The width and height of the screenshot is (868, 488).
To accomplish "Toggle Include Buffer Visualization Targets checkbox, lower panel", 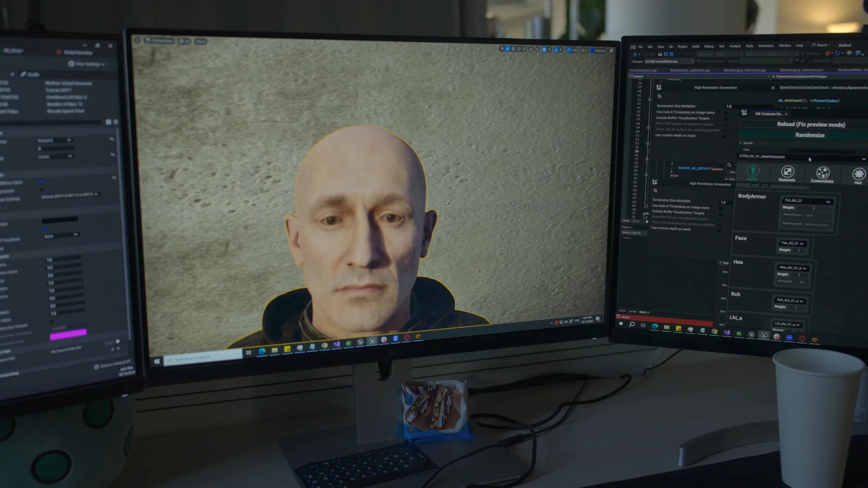I will [720, 214].
